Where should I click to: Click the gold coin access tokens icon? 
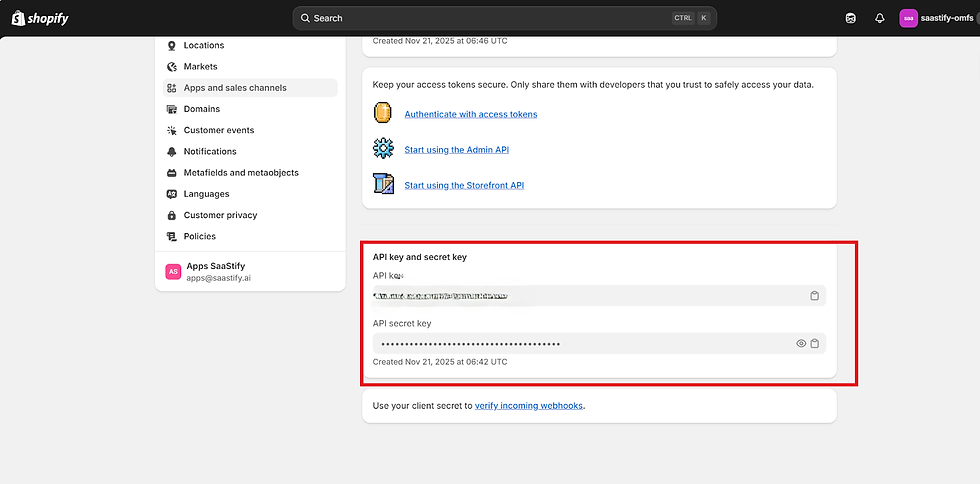(x=383, y=113)
